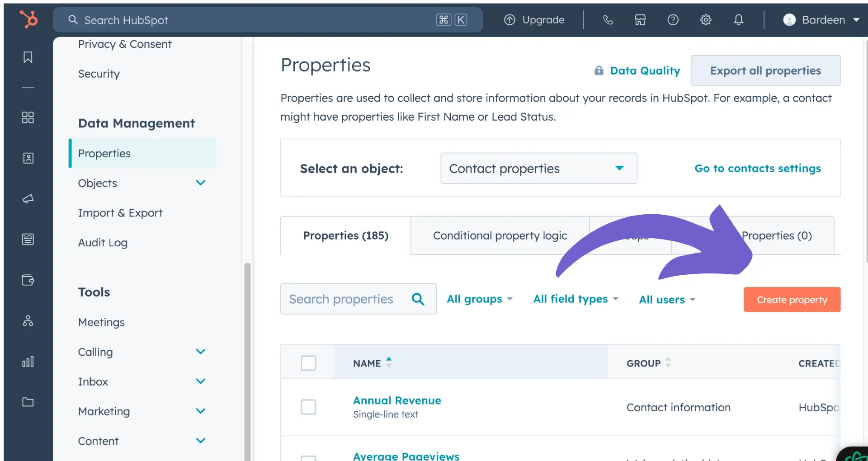Open Marketing megaphone icon in left rail
The height and width of the screenshot is (461, 868).
pyautogui.click(x=28, y=199)
